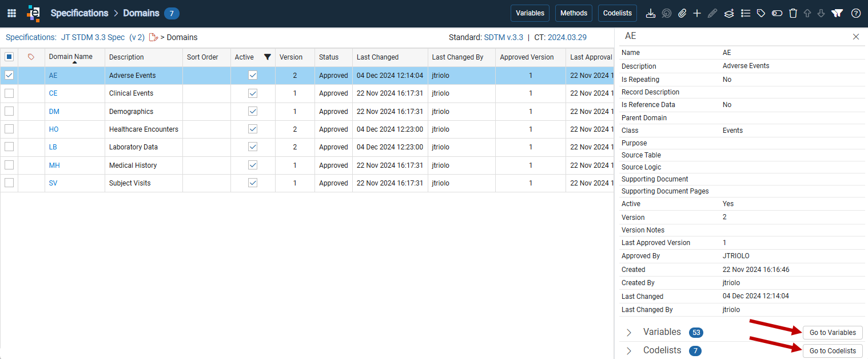This screenshot has width=868, height=359.
Task: Click the move down arrow icon
Action: (x=821, y=13)
